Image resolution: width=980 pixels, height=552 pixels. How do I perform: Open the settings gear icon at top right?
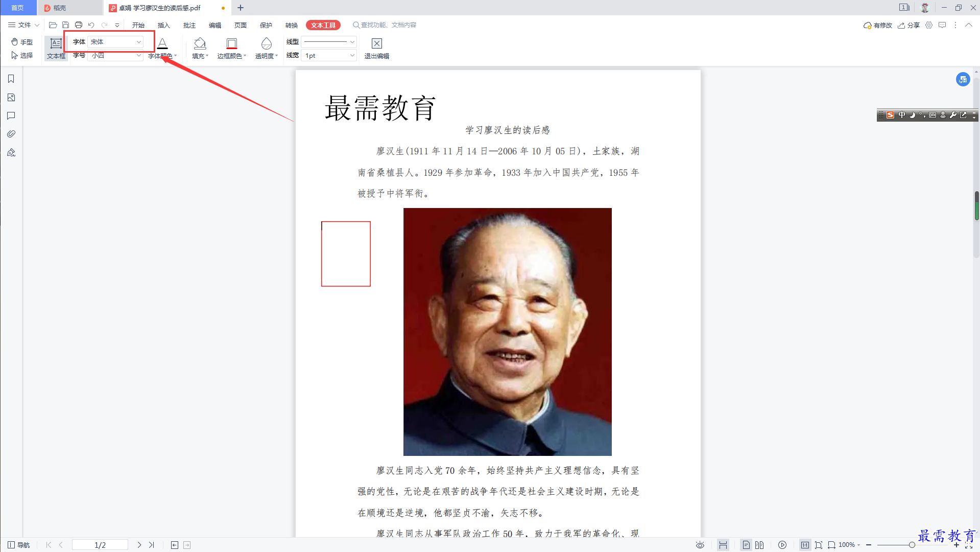(929, 25)
